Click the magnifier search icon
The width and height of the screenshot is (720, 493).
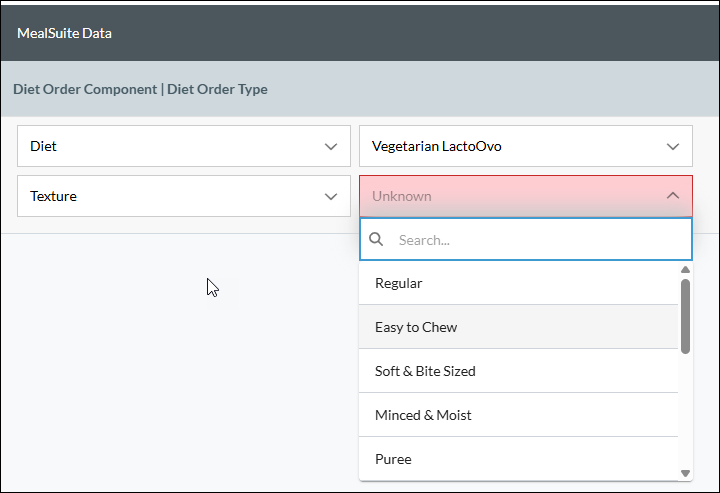click(376, 239)
